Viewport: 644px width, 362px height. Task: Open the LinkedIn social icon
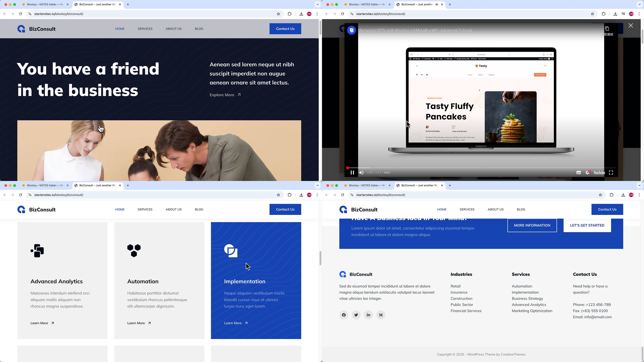(368, 315)
